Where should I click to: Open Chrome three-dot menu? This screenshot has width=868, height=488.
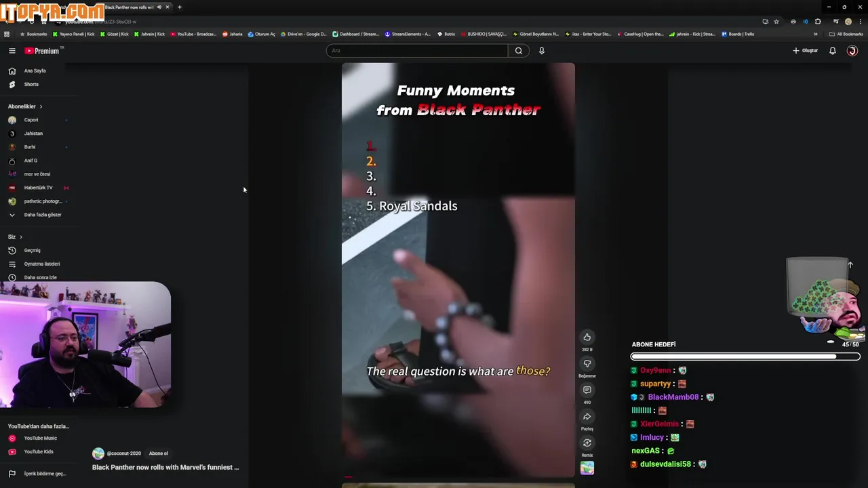(x=861, y=22)
